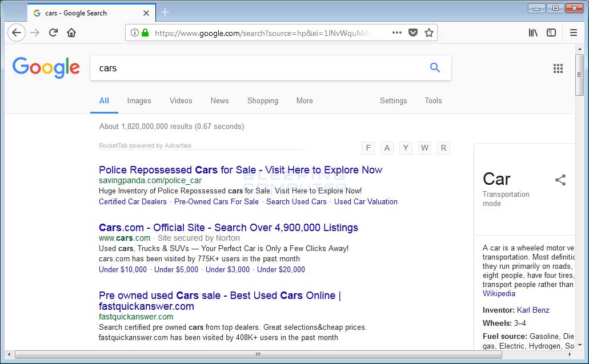The height and width of the screenshot is (364, 589).
Task: Click the browser back arrow button
Action: click(17, 33)
